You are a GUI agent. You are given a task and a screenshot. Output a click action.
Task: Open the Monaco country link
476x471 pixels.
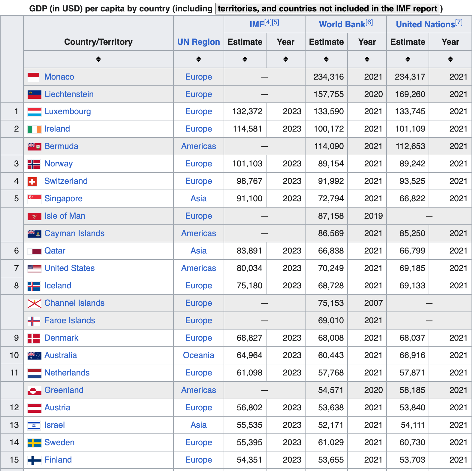coord(59,77)
